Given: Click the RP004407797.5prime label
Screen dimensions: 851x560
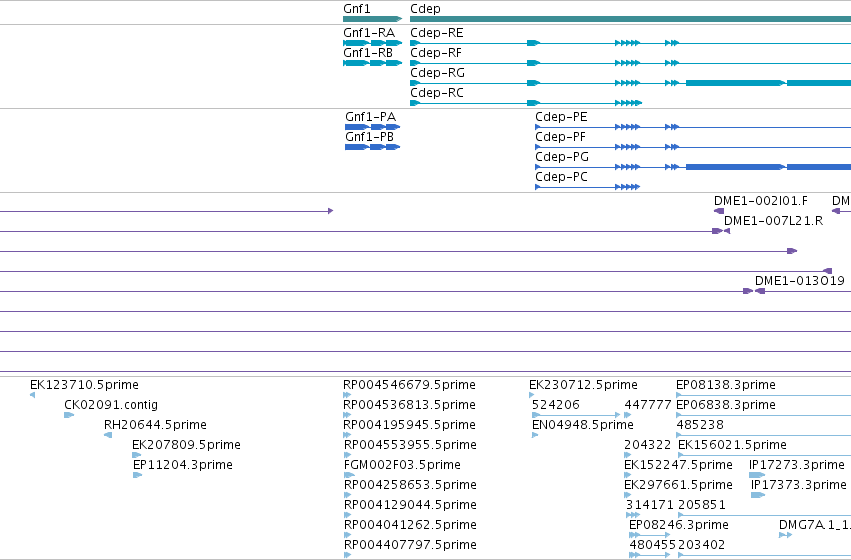Looking at the screenshot, I should (x=410, y=545).
